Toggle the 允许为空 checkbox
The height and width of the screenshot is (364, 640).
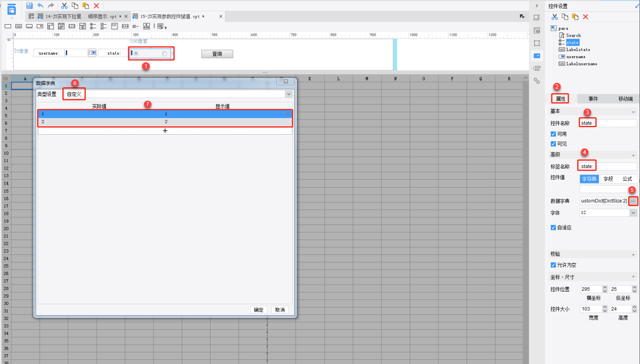[x=553, y=265]
